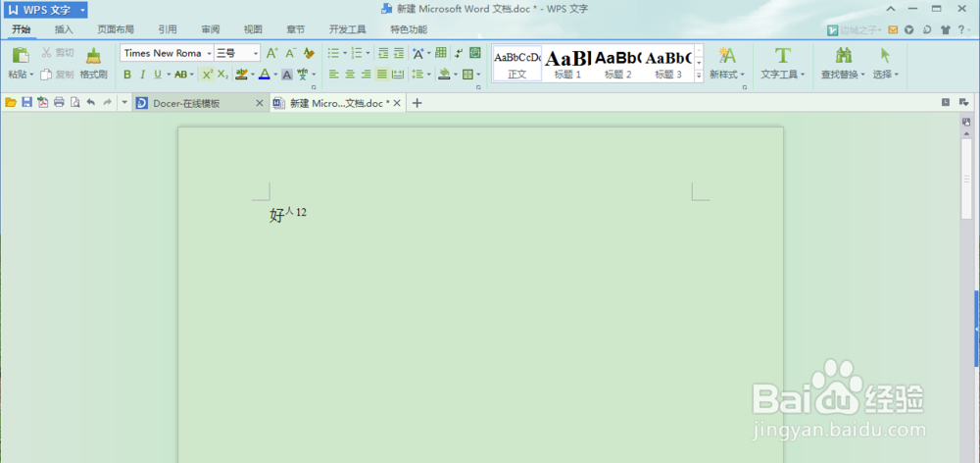
Task: Expand the styles gallery more arrow
Action: click(699, 76)
